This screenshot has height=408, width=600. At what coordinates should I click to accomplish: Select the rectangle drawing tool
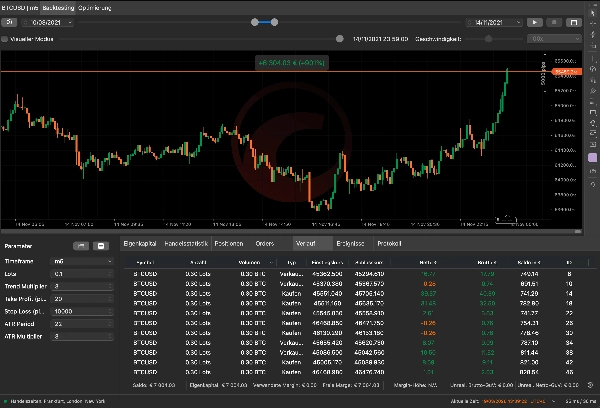593,113
